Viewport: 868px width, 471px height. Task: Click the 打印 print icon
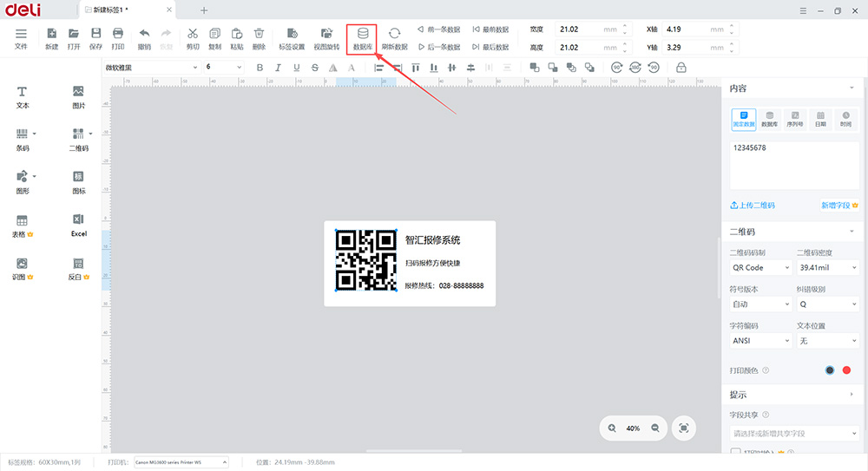[118, 39]
